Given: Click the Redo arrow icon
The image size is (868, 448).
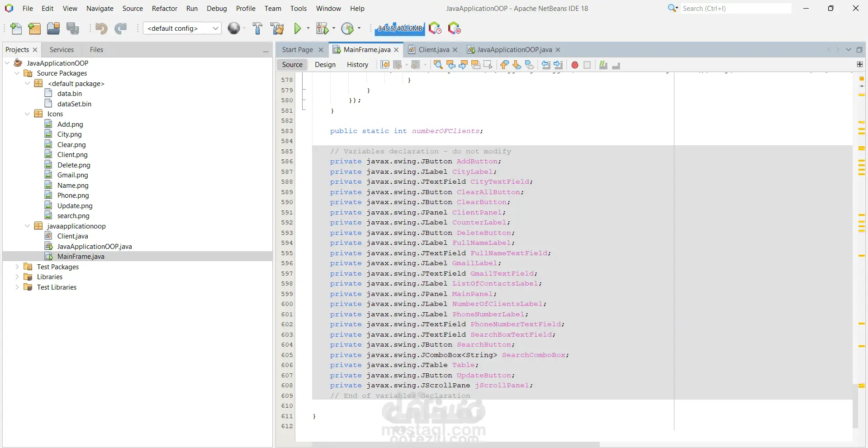Looking at the screenshot, I should coord(120,29).
